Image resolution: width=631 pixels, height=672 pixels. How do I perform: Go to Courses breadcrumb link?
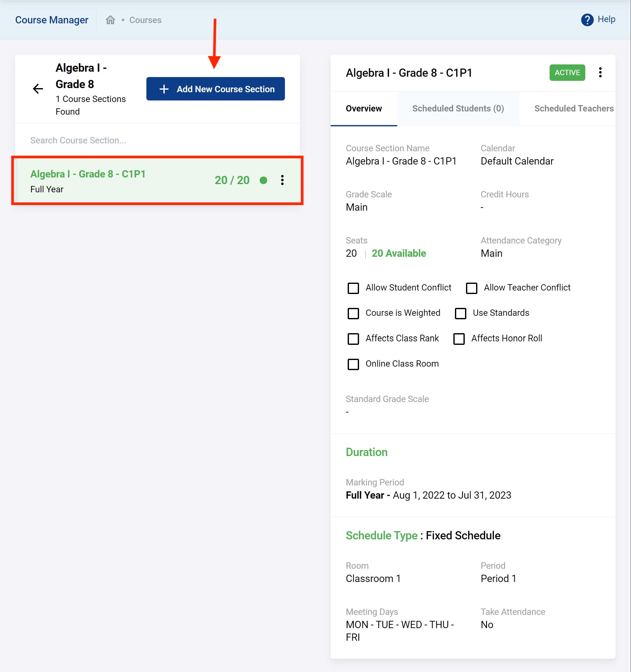[145, 20]
